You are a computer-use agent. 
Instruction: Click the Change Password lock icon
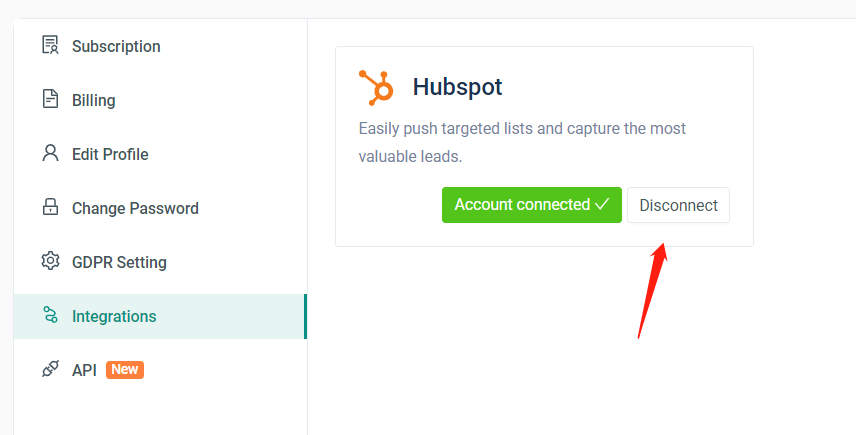coord(50,208)
